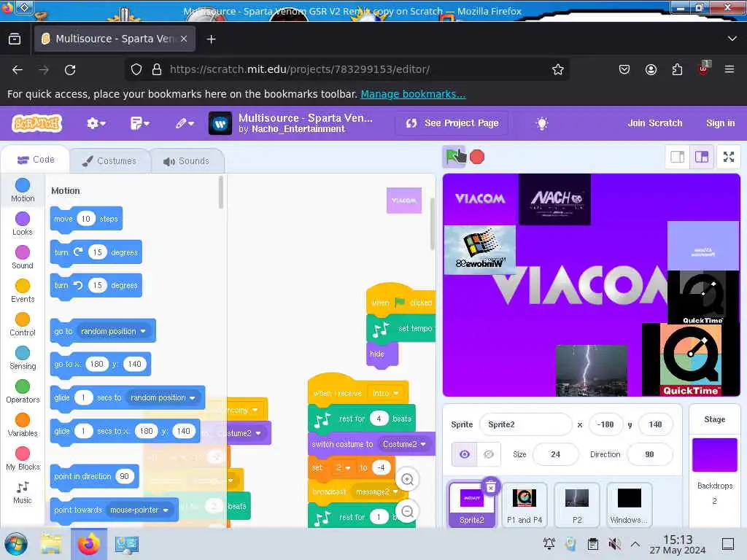Open the file manager taskbar icon
This screenshot has width=747, height=560.
click(51, 544)
